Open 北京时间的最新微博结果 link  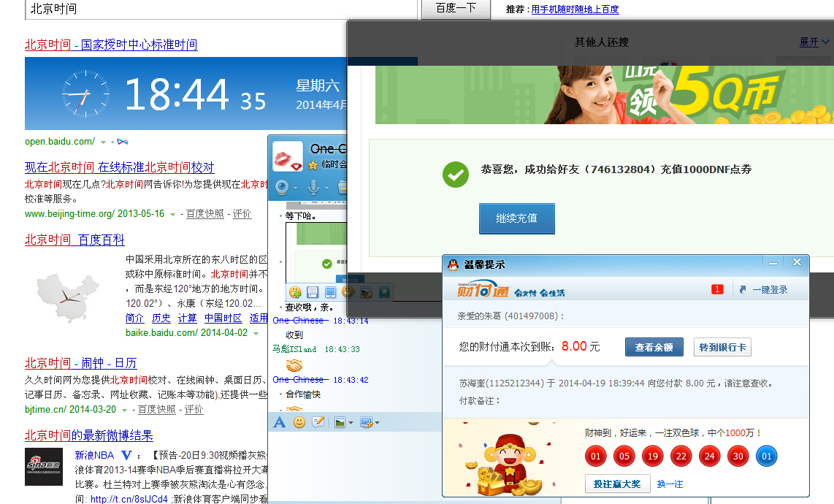[89, 436]
